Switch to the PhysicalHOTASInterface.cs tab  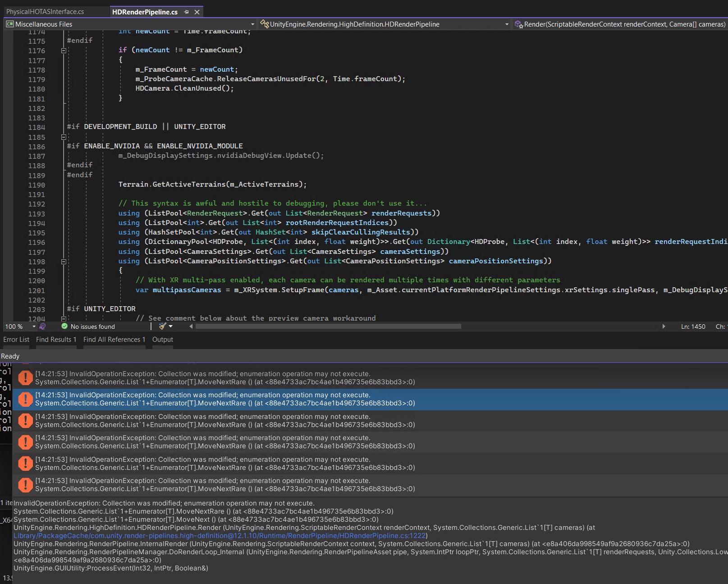[45, 11]
